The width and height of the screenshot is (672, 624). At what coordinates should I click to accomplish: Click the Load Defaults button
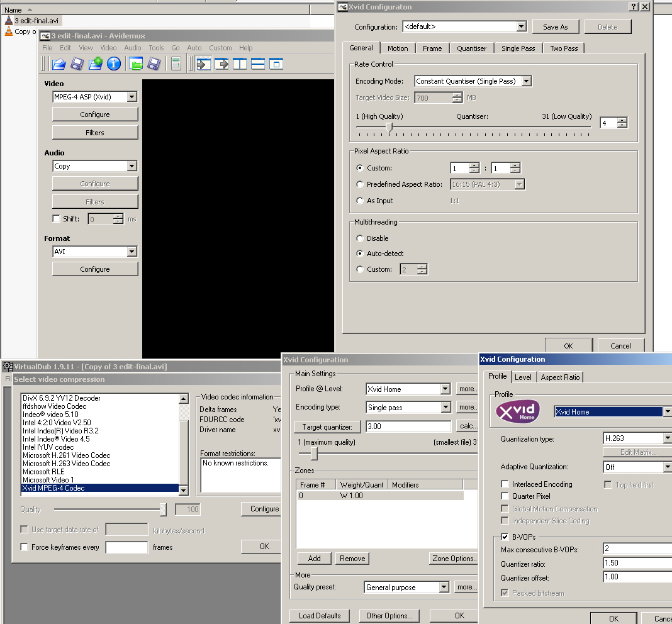(319, 616)
